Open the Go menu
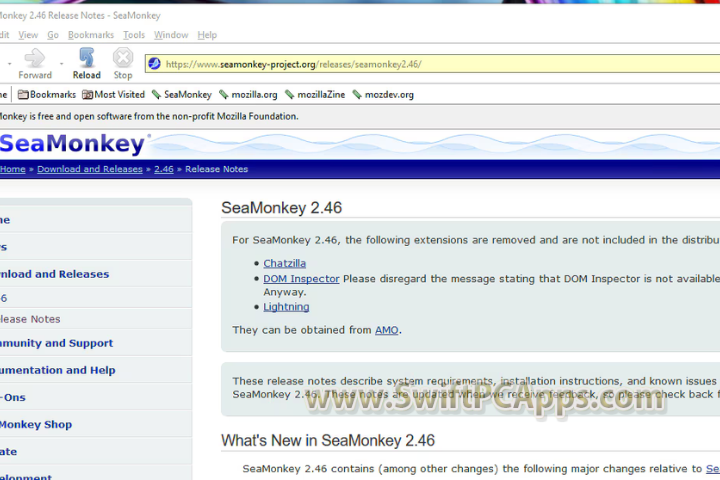 point(53,35)
